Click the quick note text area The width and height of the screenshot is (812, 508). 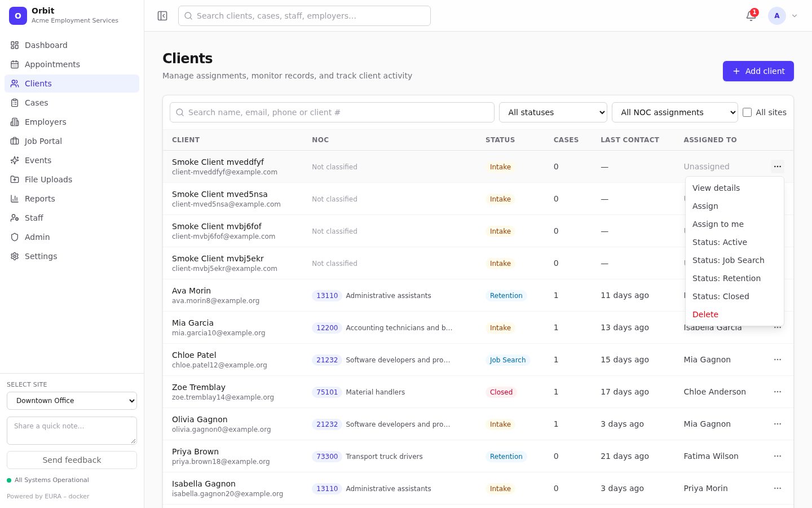72,431
